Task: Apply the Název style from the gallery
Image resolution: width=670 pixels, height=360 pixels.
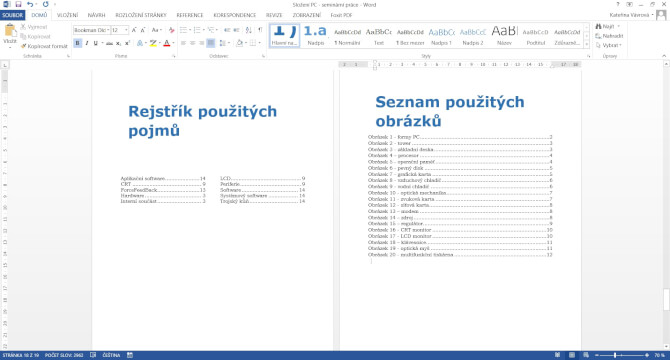Action: 504,35
